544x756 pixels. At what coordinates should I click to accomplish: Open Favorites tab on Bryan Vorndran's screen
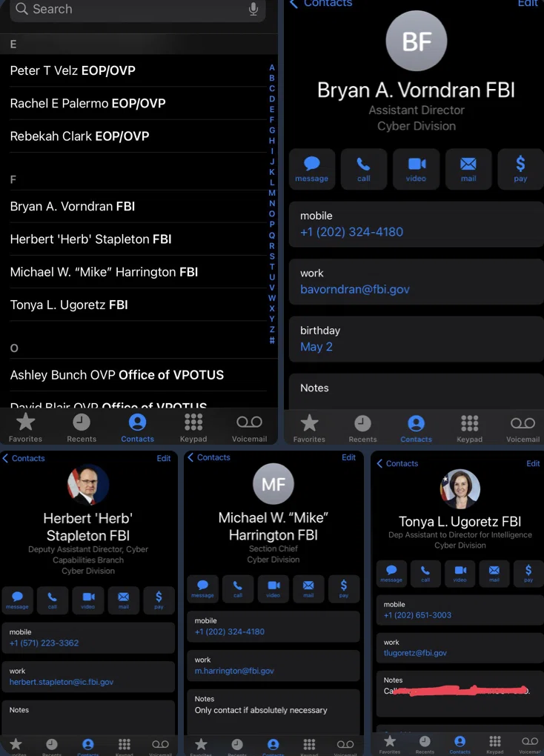tap(309, 428)
